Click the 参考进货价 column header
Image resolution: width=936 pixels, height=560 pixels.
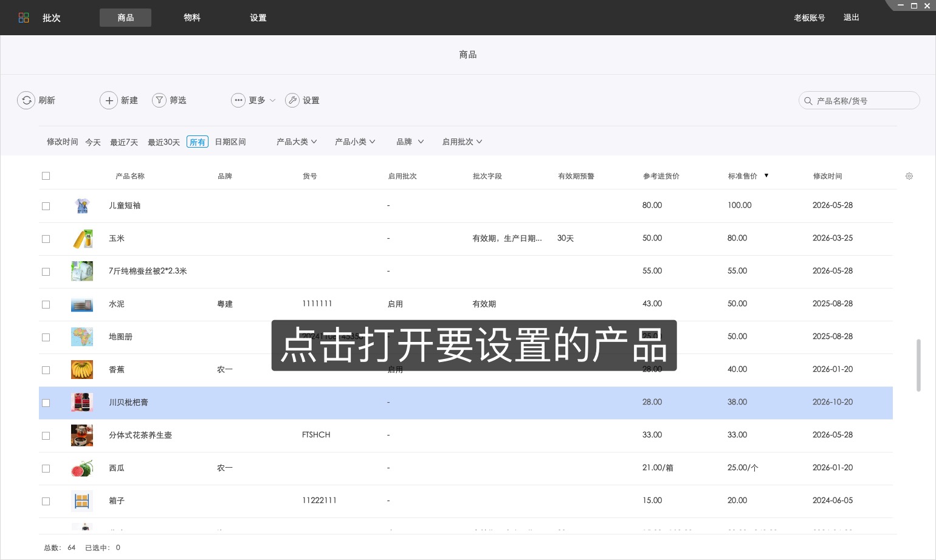(x=661, y=176)
